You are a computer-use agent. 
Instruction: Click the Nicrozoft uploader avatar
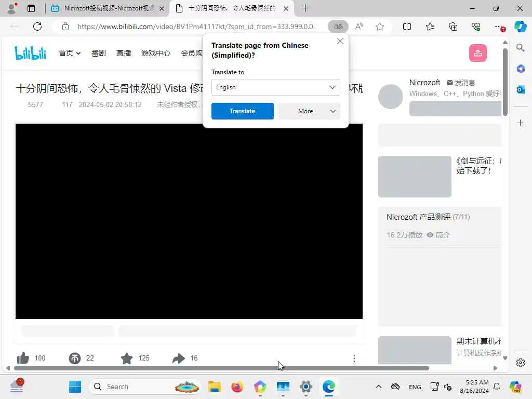[x=391, y=97]
